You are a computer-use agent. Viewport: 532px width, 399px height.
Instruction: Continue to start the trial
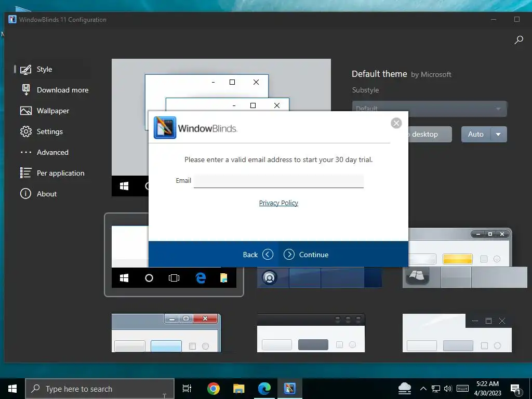(306, 255)
